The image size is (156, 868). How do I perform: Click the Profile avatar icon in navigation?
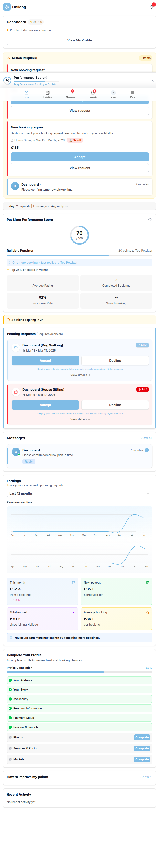pyautogui.click(x=113, y=93)
